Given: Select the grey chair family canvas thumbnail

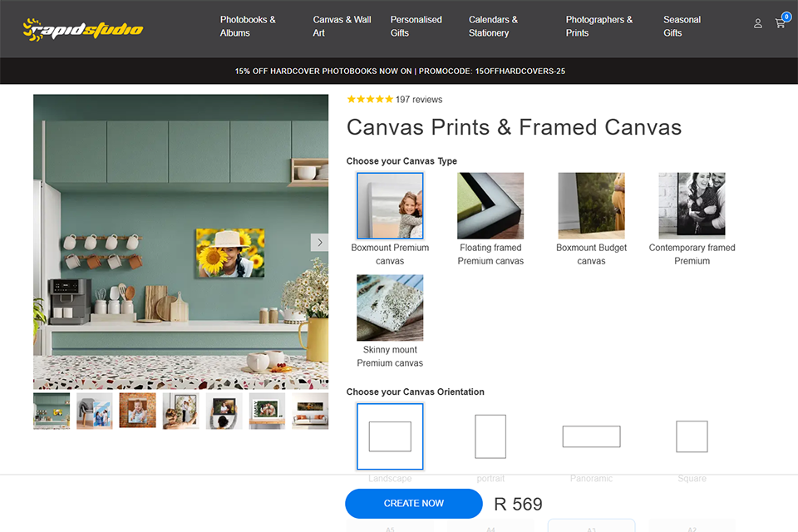Looking at the screenshot, I should click(95, 411).
